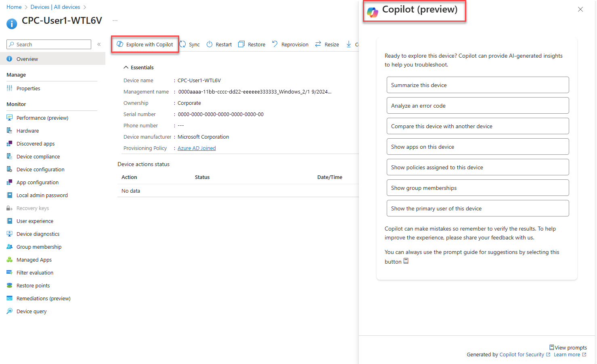Click the Restart power icon

(209, 44)
